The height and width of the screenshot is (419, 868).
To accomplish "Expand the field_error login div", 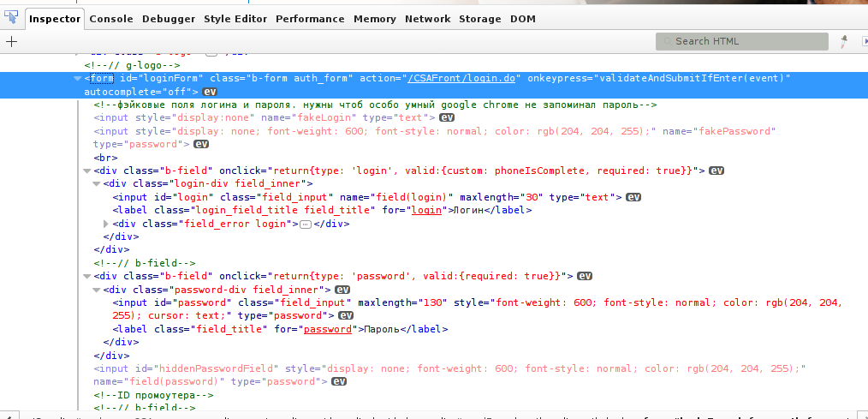I will click(x=106, y=224).
